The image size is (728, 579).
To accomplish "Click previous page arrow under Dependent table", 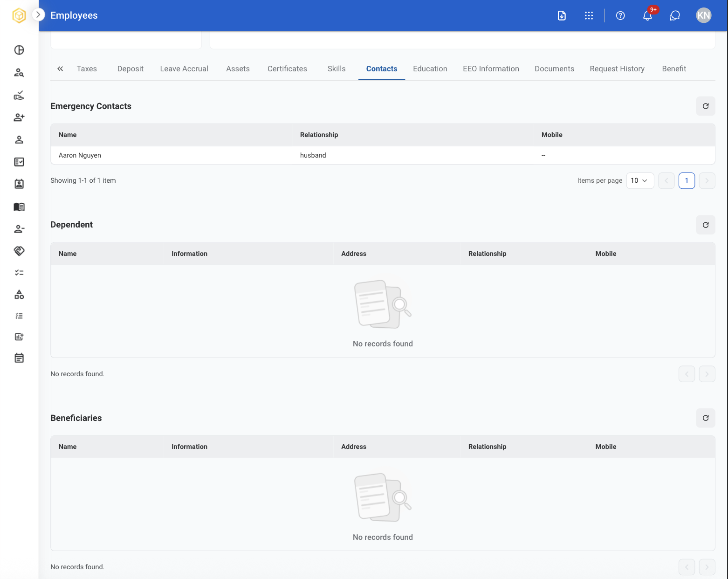I will tap(687, 374).
